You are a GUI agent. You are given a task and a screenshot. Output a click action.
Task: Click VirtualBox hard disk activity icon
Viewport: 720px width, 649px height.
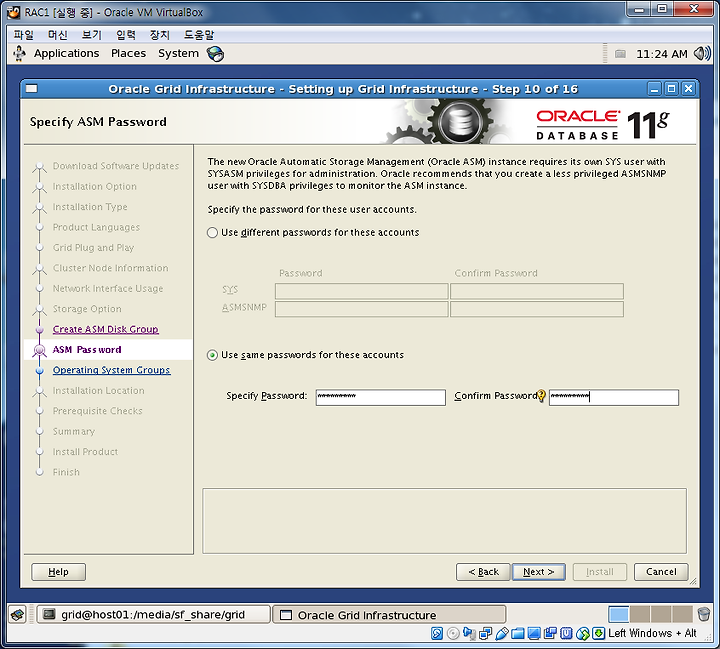pos(437,633)
